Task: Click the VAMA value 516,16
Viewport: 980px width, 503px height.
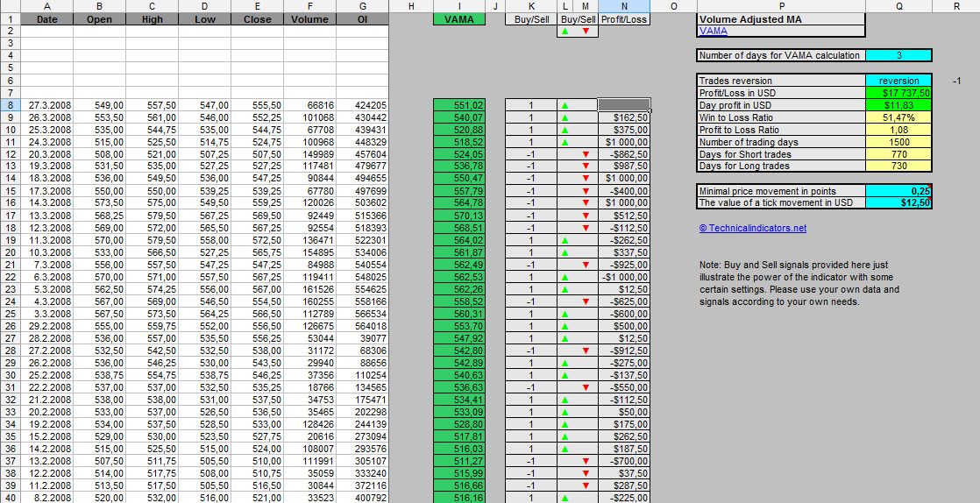Action: (458, 498)
